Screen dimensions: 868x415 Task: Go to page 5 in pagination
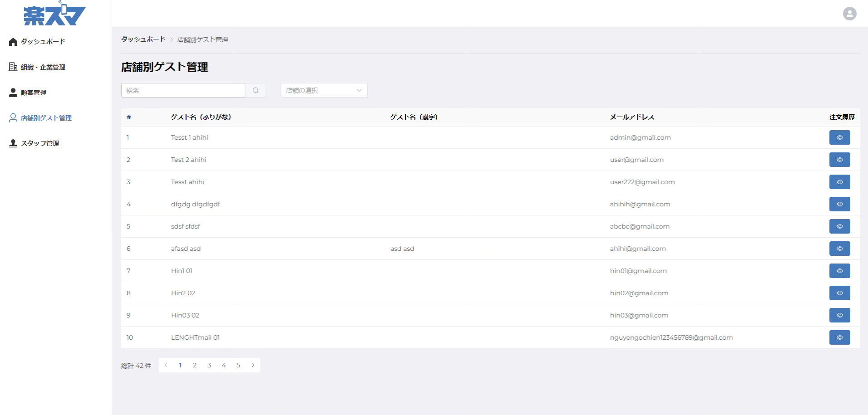238,365
